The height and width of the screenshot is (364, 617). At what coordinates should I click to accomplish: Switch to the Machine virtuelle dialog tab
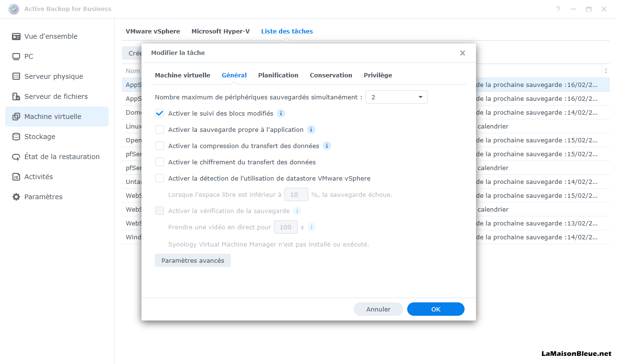tap(183, 75)
